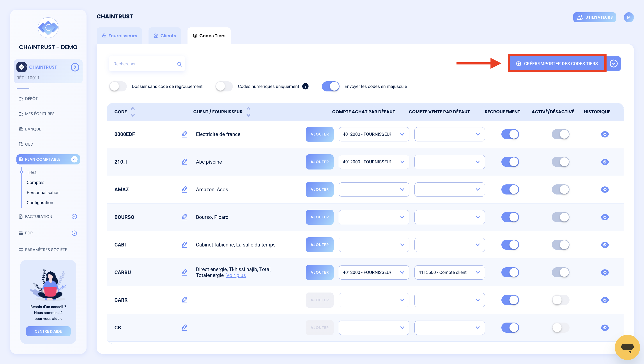Click the user avatar M icon
This screenshot has height=364, width=644.
click(x=628, y=17)
